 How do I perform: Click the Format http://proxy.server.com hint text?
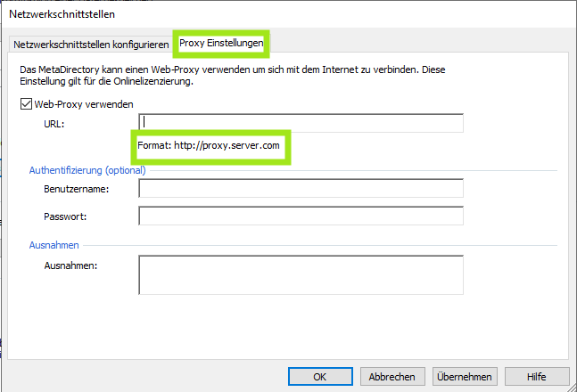tap(210, 145)
